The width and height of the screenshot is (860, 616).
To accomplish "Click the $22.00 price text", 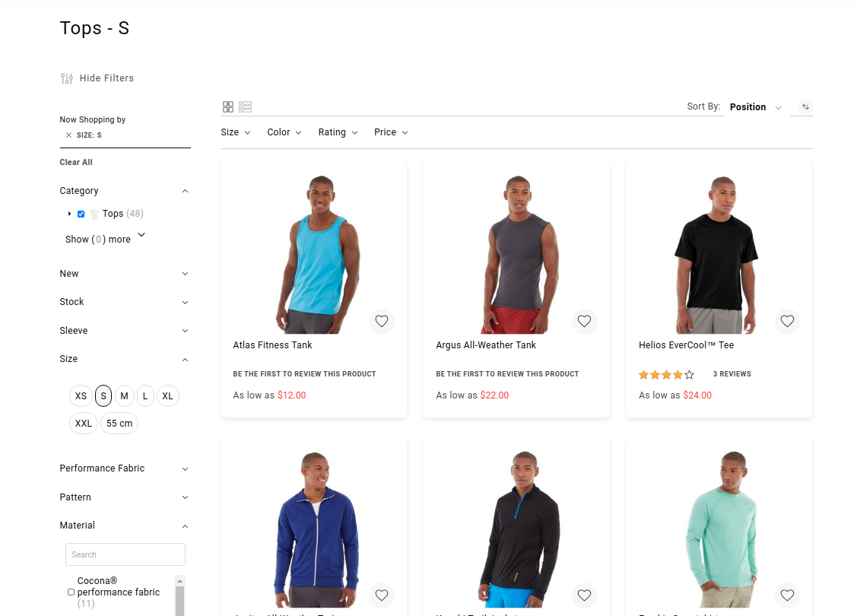I will pyautogui.click(x=495, y=395).
